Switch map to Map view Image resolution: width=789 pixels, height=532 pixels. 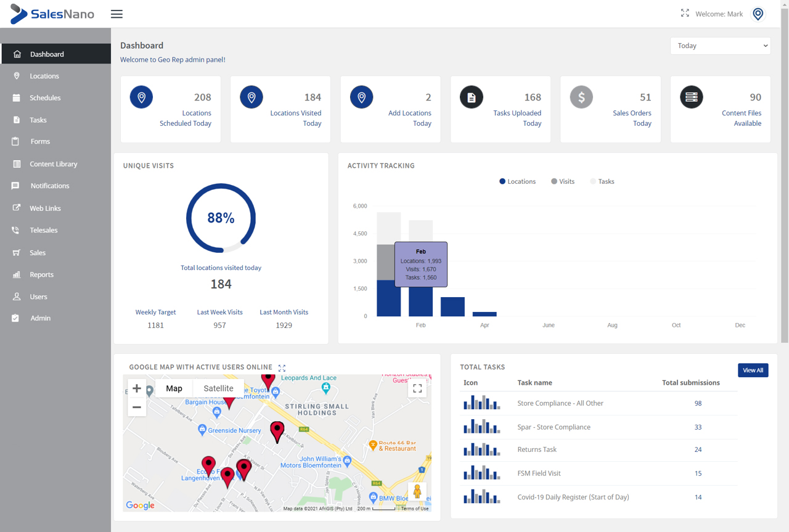pyautogui.click(x=174, y=388)
